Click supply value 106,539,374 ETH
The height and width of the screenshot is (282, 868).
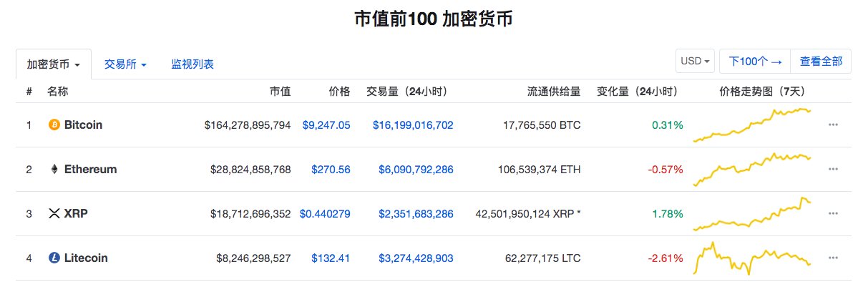[x=539, y=170]
